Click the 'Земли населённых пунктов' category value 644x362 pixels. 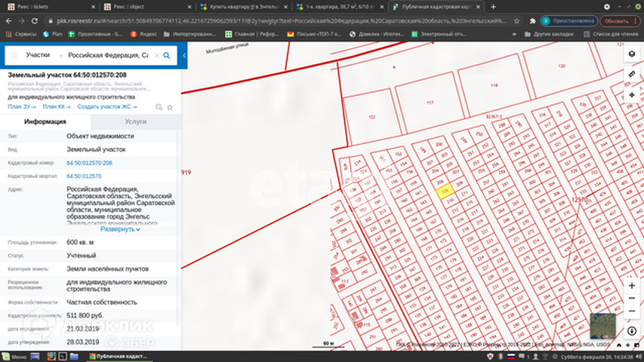tap(108, 268)
